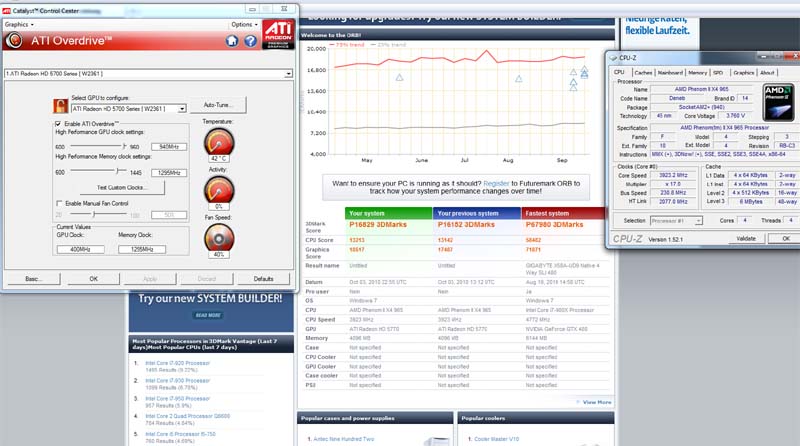Click the GPU clock settings slider

coord(98,146)
